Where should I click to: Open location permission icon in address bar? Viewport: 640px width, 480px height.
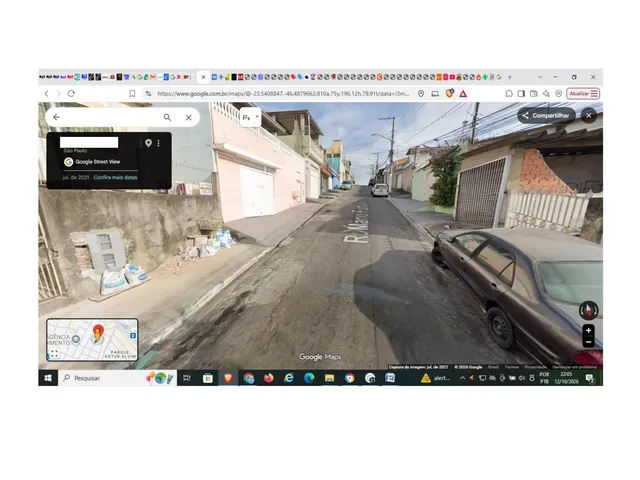(421, 93)
